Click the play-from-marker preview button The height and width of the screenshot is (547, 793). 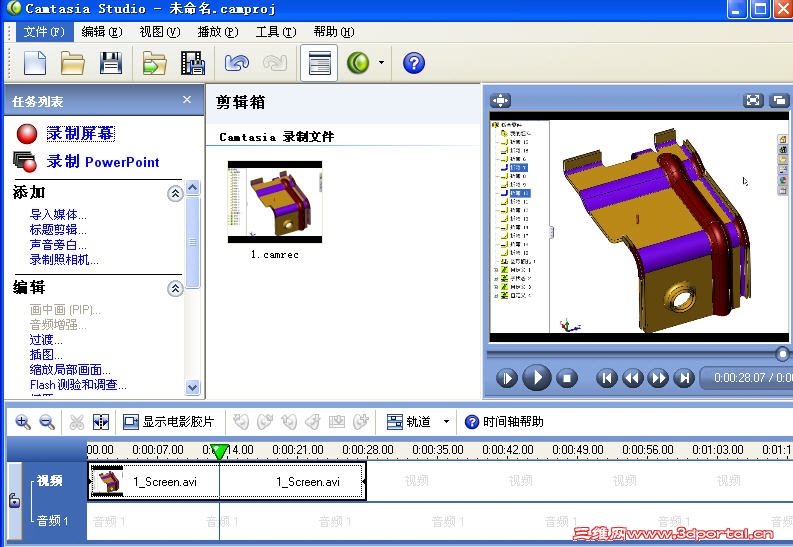507,378
